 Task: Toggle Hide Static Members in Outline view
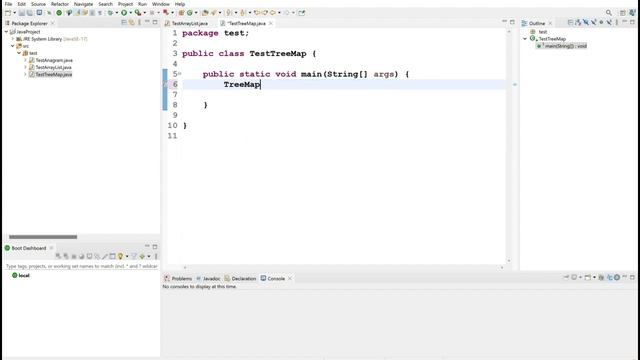click(593, 22)
